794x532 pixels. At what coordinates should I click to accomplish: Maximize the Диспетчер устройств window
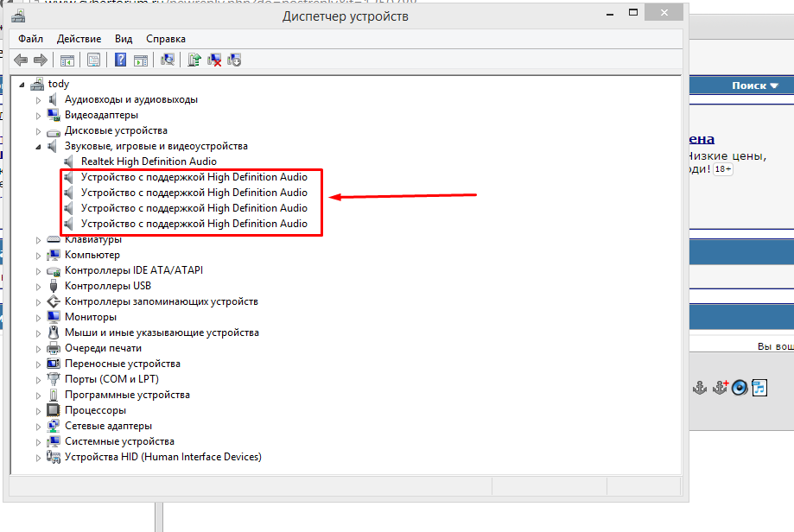click(x=633, y=13)
